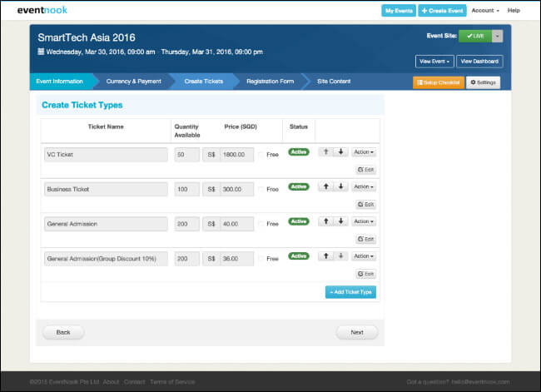Open Setup Checklist

point(438,82)
